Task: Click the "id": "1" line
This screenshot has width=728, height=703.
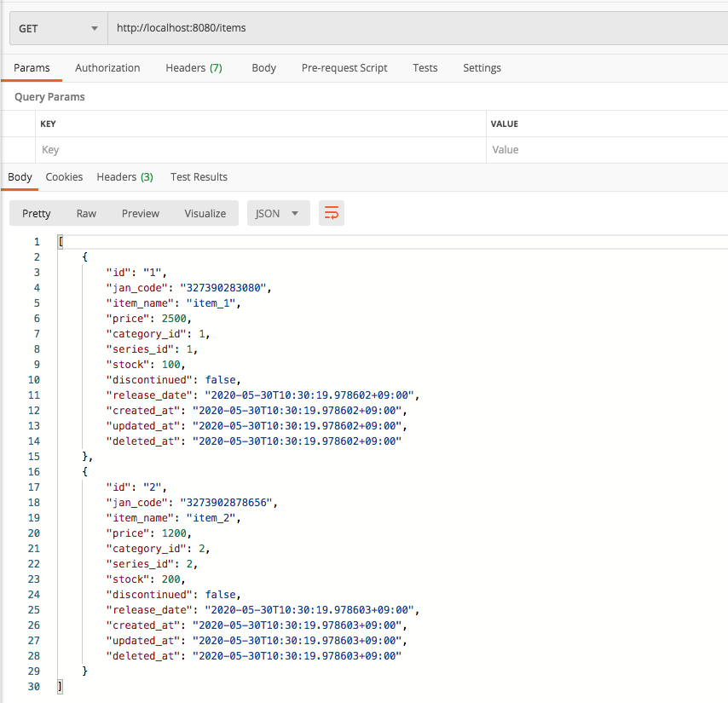Action: [136, 273]
